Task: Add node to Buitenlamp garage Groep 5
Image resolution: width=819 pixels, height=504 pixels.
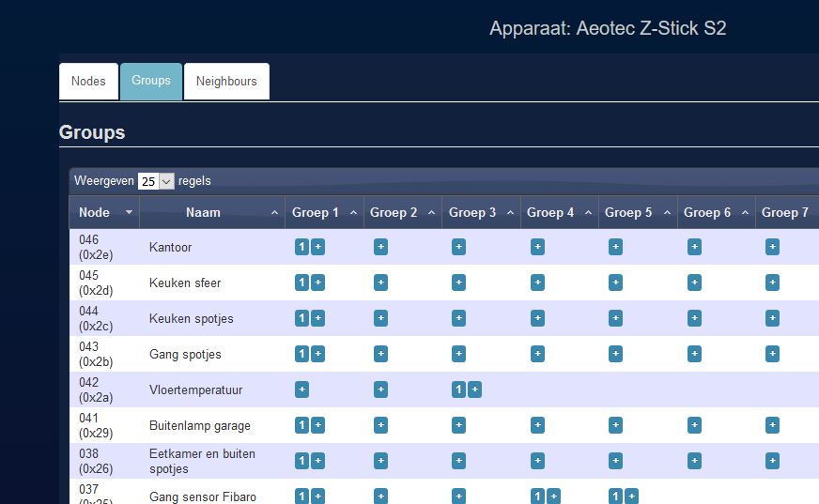Action: (x=615, y=425)
